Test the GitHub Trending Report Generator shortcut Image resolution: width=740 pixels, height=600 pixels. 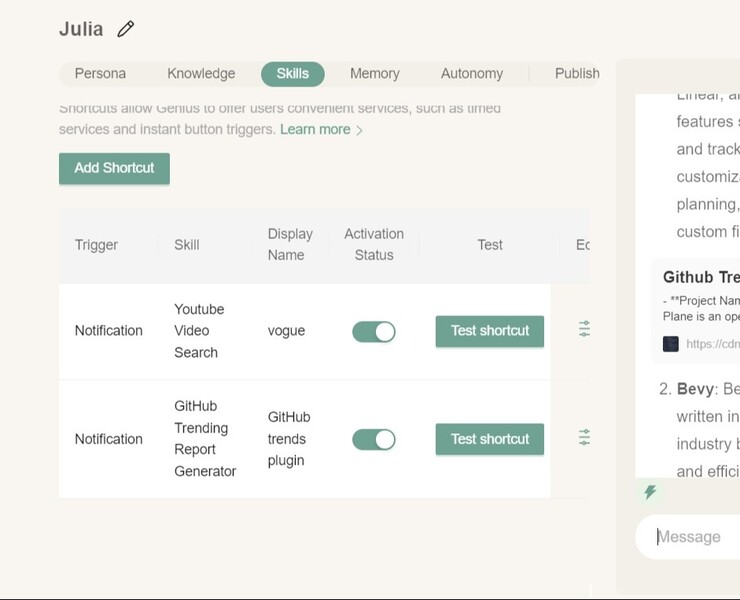pyautogui.click(x=490, y=439)
